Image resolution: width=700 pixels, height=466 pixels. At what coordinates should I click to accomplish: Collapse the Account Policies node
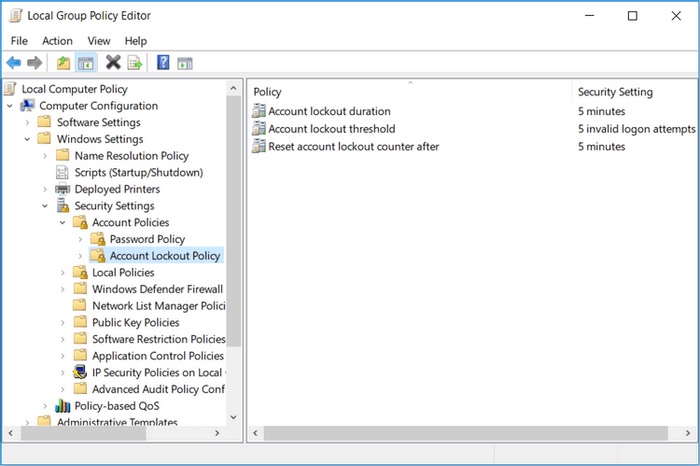pyautogui.click(x=62, y=222)
